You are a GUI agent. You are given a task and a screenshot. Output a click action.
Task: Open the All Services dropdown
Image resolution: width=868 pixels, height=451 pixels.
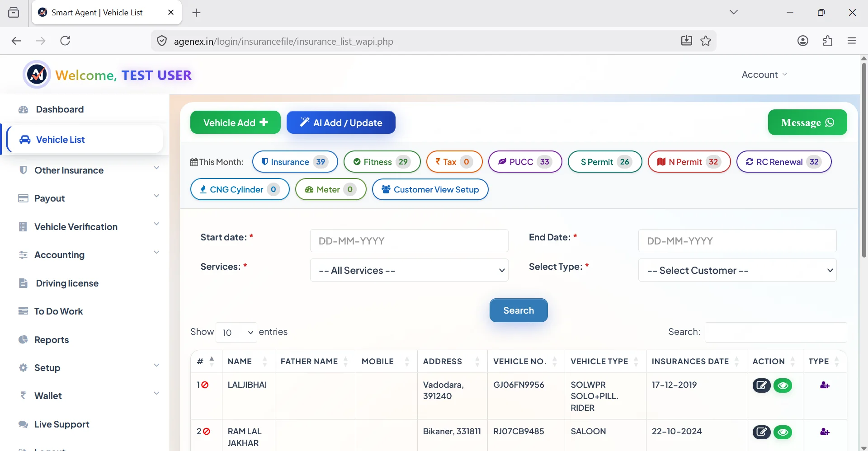point(409,270)
